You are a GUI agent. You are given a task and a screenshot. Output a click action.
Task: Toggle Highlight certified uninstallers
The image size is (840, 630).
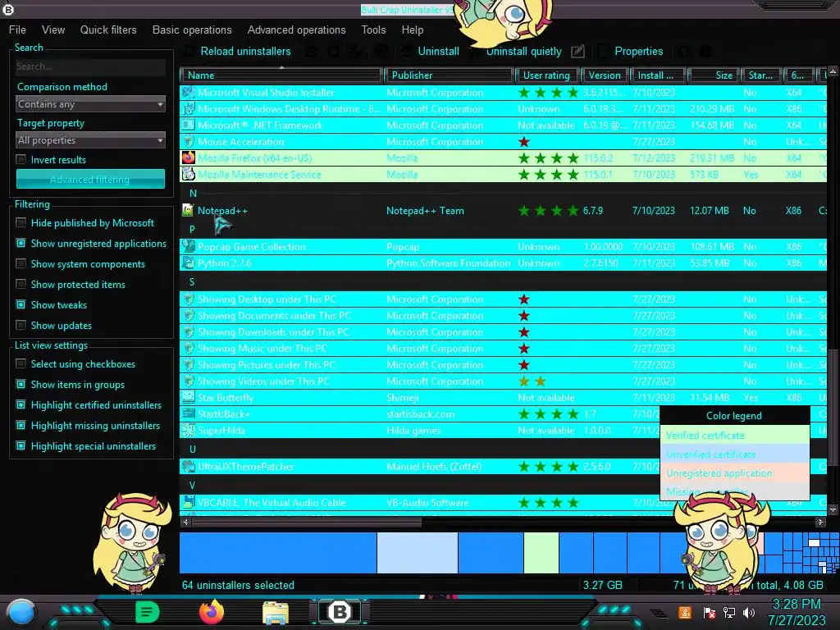pyautogui.click(x=21, y=404)
